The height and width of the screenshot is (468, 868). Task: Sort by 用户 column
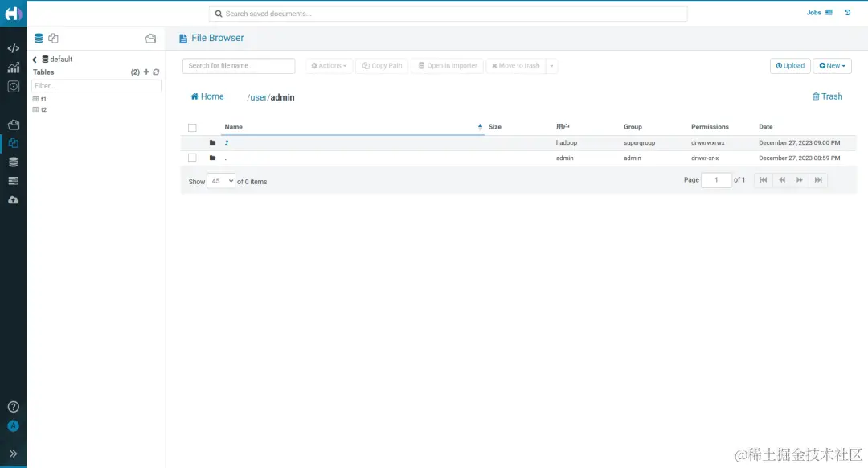563,127
